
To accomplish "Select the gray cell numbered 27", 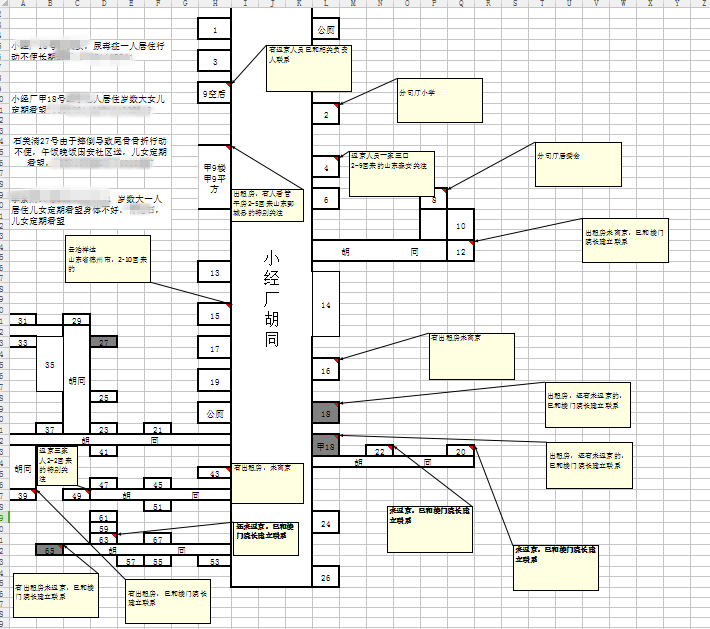I will (104, 342).
